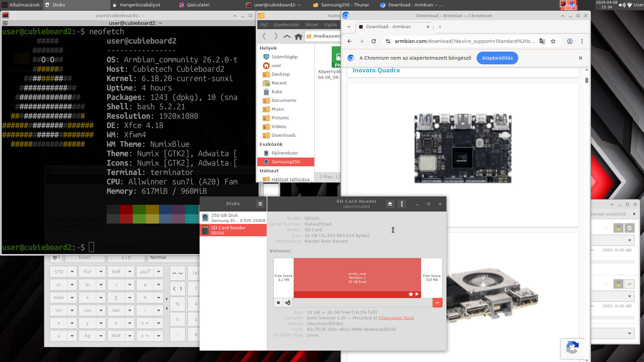Expand the upper port dropdown in volume control
Image resolution: width=644 pixels, height=362 pixels.
tap(629, 240)
